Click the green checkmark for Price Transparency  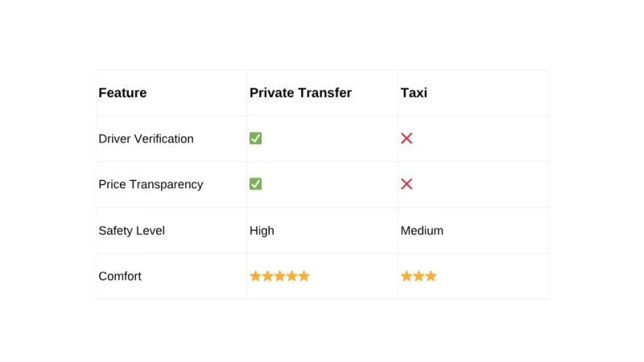tap(255, 184)
